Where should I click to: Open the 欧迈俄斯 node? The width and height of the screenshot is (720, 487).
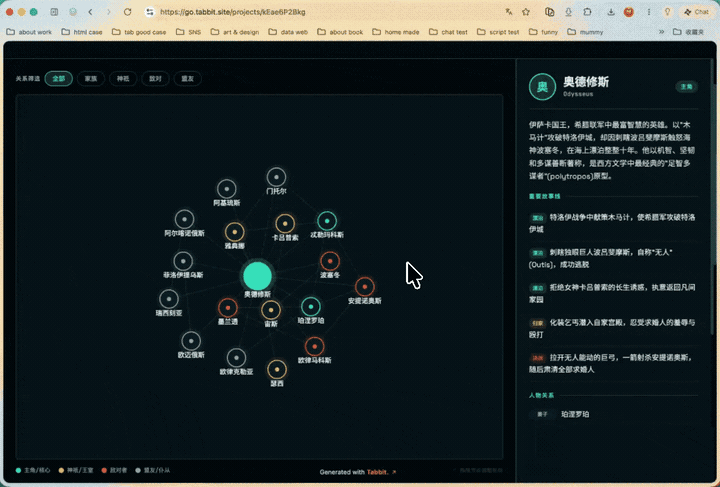pyautogui.click(x=191, y=341)
